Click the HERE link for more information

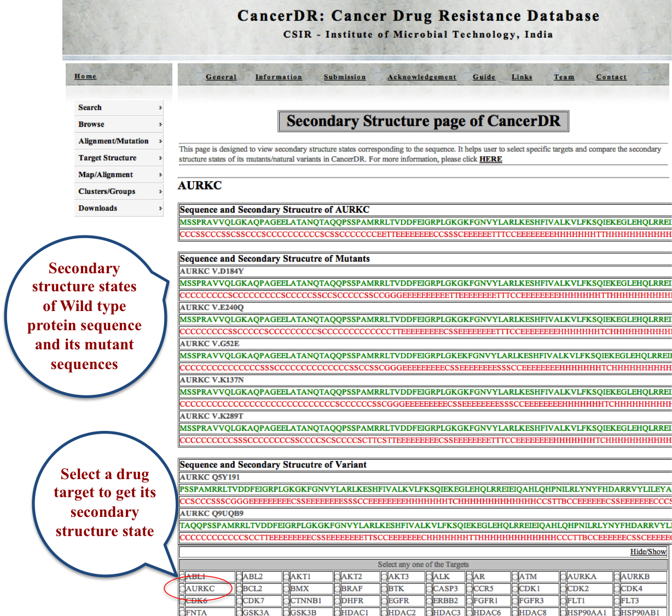490,159
